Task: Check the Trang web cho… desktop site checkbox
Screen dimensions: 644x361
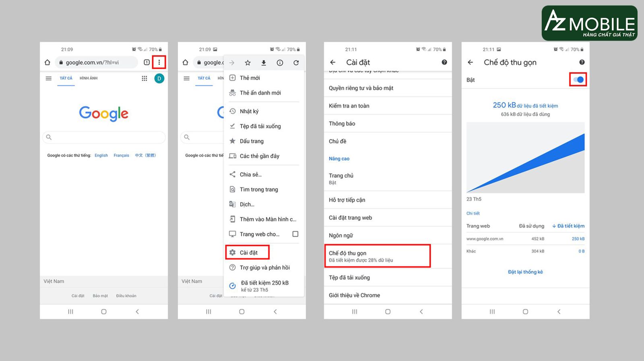Action: 295,234
